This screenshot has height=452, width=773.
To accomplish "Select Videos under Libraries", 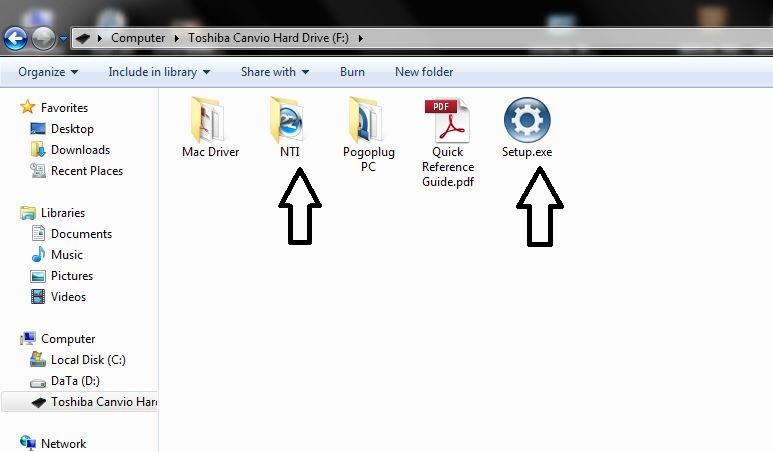I will click(69, 297).
